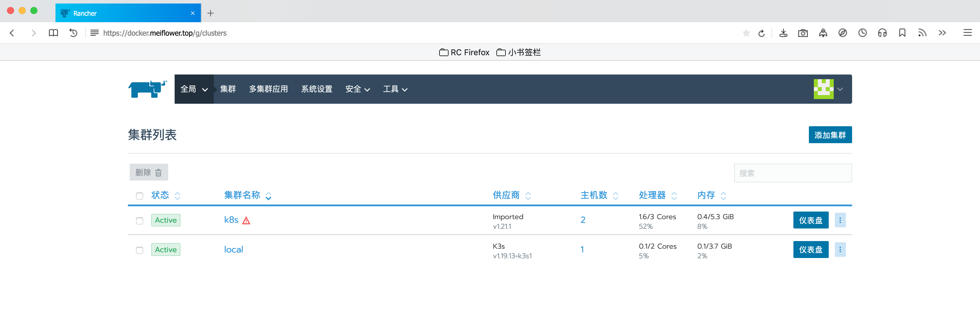Open a new browser tab
980x329 pixels.
210,13
